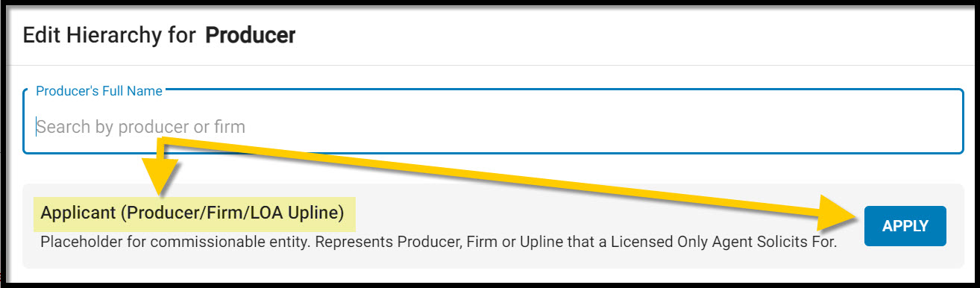
Task: Click the bold 'Producer' word in header
Action: (251, 35)
